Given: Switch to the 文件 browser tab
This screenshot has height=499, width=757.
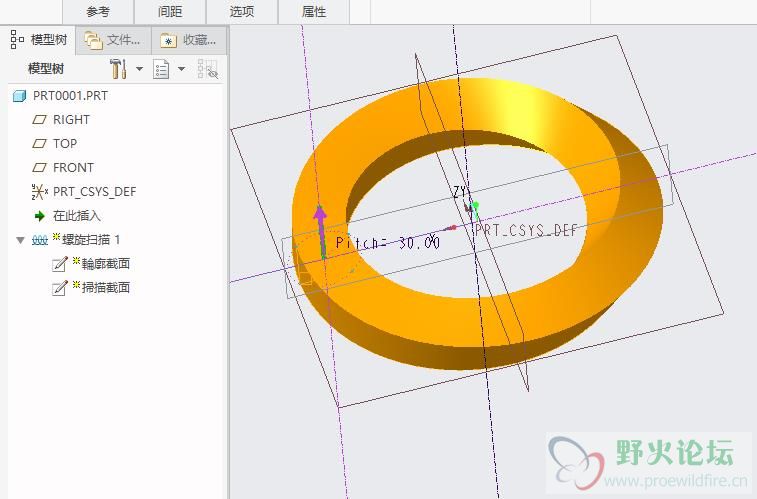Looking at the screenshot, I should (113, 40).
